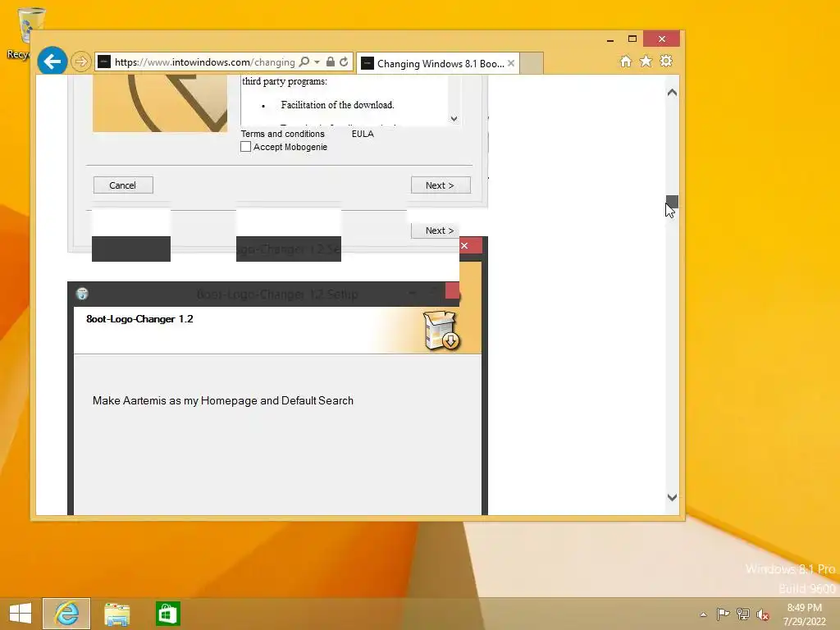This screenshot has height=630, width=840.
Task: Click the installer box download icon
Action: tap(441, 330)
